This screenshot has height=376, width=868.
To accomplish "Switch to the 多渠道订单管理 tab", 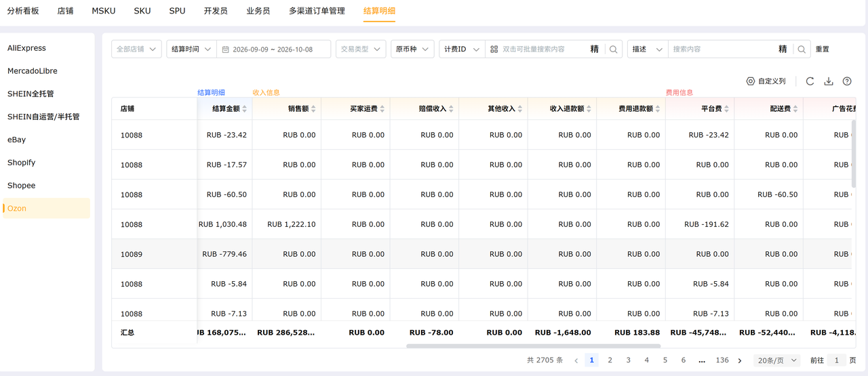I will (x=317, y=11).
